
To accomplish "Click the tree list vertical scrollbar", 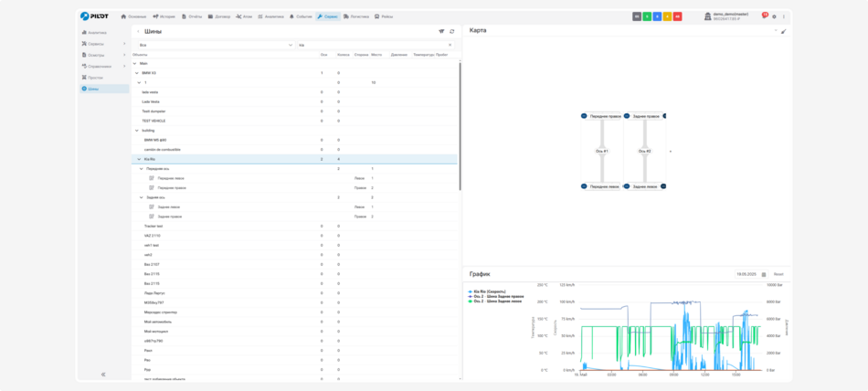I will coord(460,126).
